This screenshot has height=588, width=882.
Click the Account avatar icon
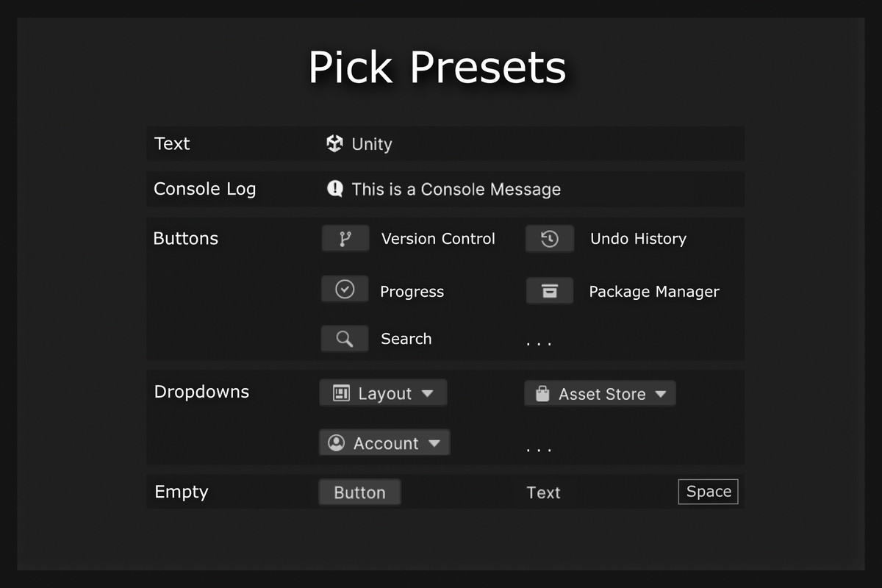click(x=337, y=442)
